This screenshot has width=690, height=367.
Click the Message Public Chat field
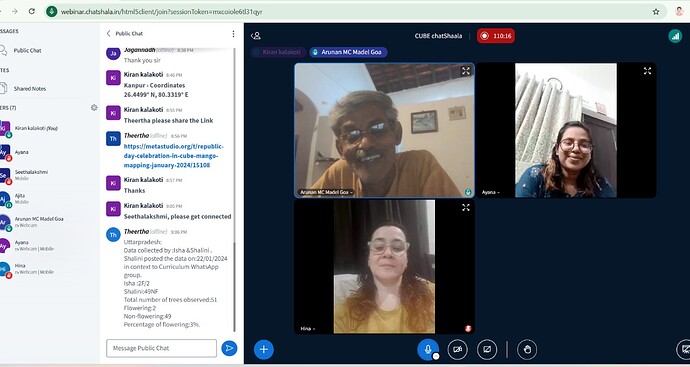[161, 348]
